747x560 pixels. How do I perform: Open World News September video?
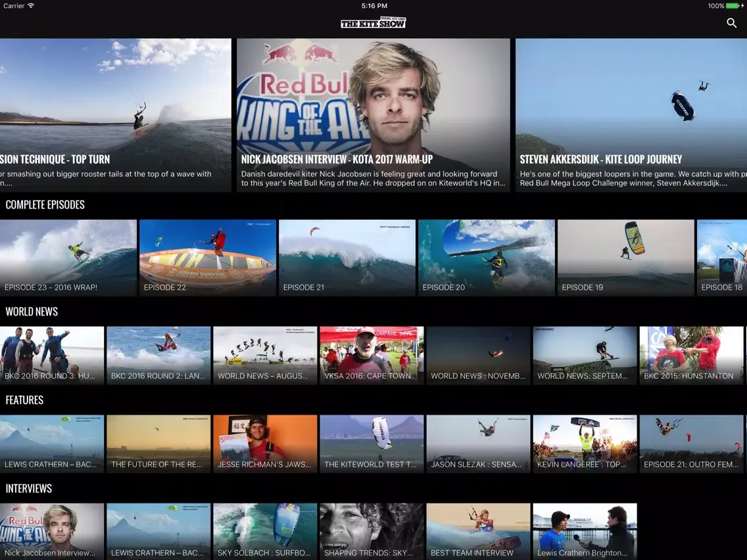tap(585, 355)
